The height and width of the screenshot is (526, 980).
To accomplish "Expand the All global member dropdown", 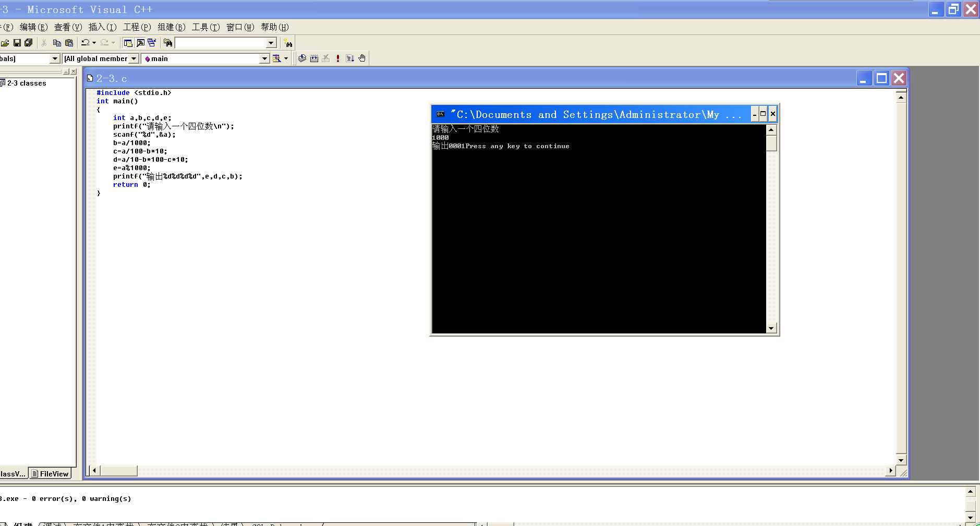I will pyautogui.click(x=134, y=58).
